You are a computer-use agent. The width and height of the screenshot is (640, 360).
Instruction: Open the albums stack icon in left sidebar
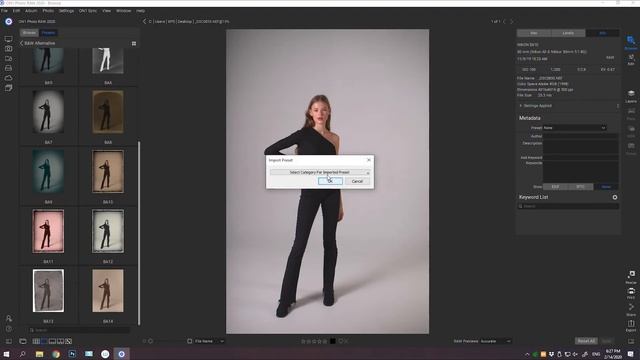9,88
